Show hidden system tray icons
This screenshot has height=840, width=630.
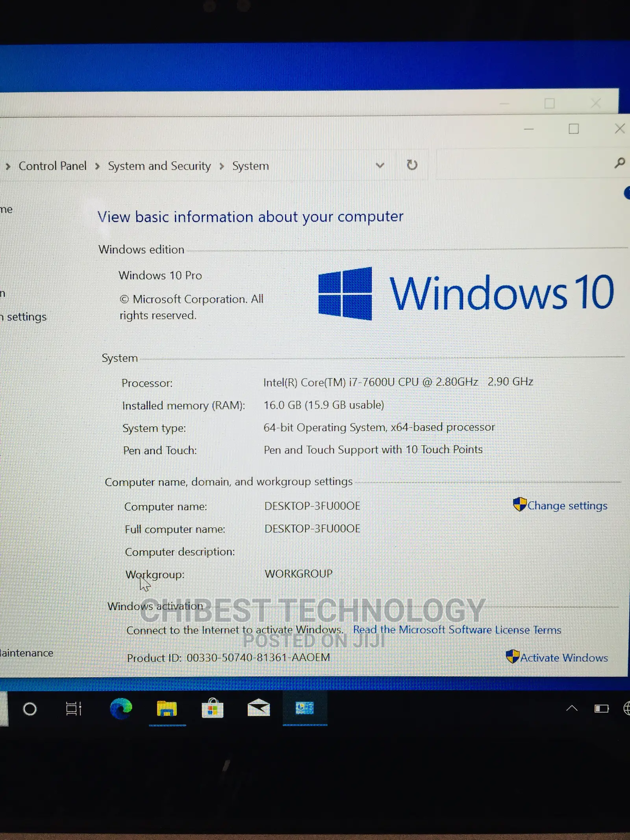click(572, 709)
